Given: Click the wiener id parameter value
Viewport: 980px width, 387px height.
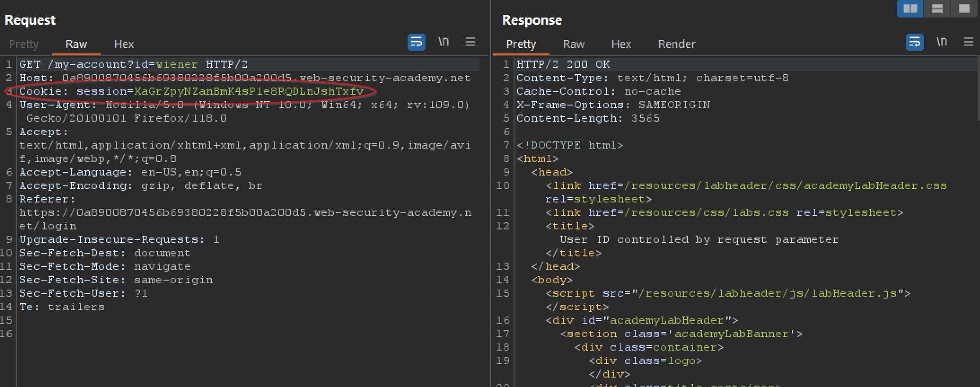Looking at the screenshot, I should [x=176, y=65].
